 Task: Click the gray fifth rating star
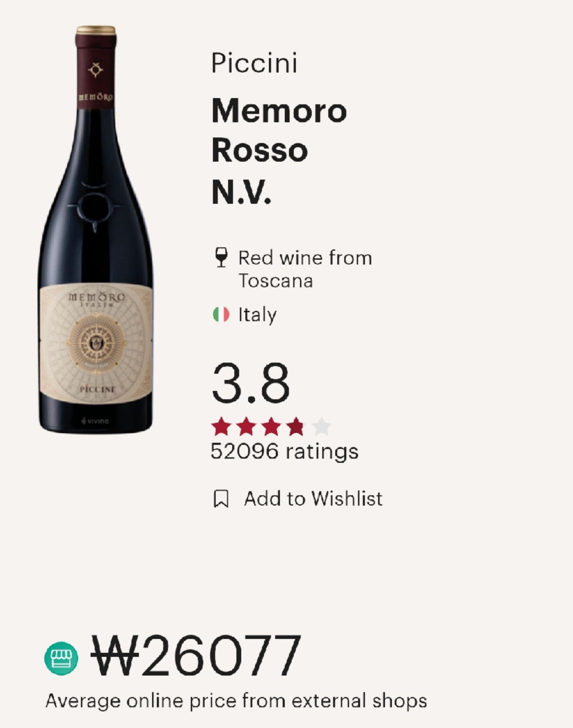coord(322,426)
